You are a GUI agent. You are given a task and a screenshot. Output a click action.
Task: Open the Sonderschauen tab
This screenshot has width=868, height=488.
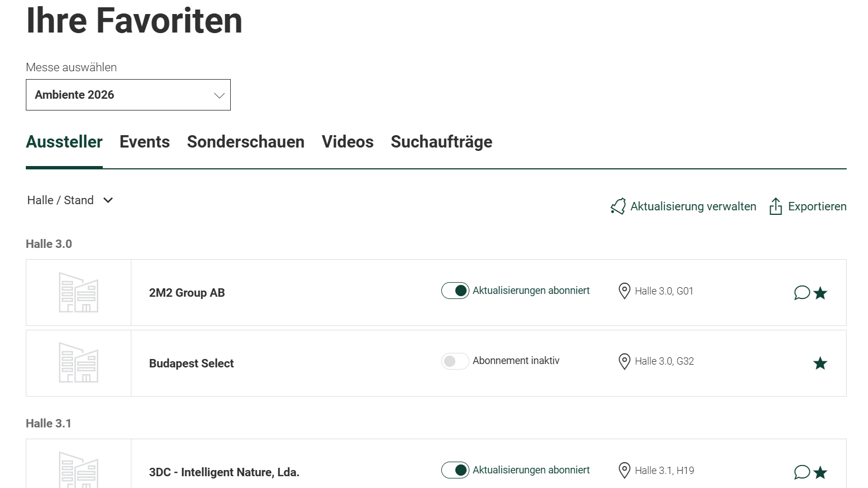point(246,142)
